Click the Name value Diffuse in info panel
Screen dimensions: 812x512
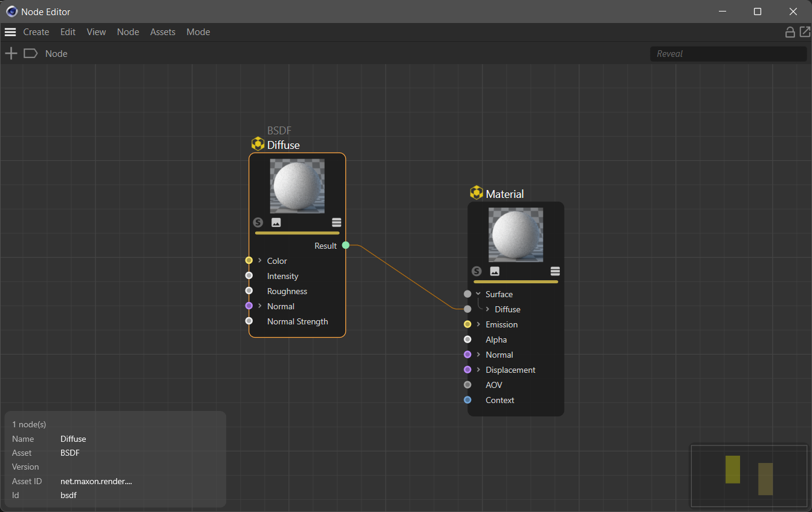point(73,439)
